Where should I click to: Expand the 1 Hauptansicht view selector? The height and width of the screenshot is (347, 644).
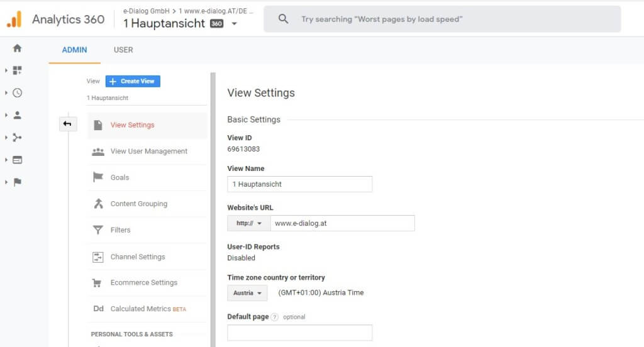tap(234, 24)
